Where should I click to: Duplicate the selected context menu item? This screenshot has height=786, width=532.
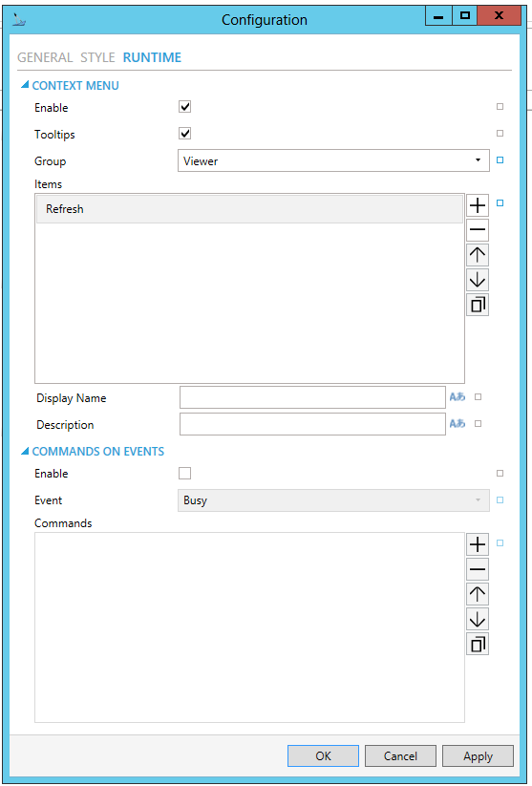pos(478,305)
